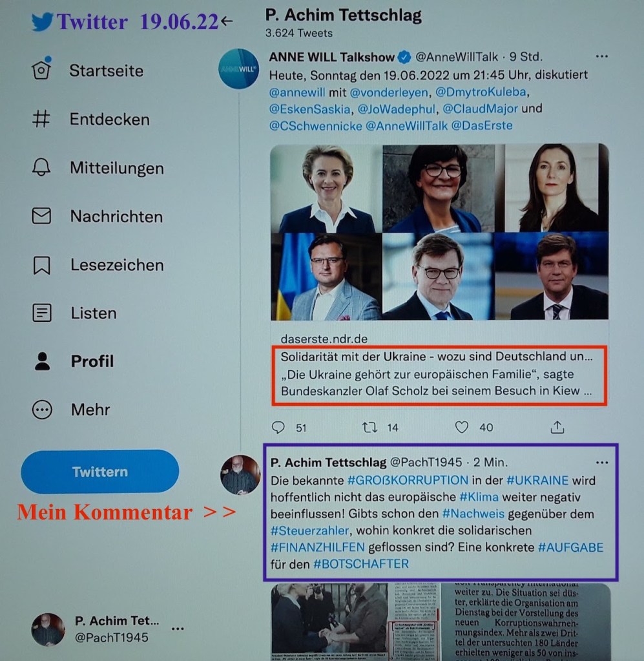Go back using the arrow beside the date
The height and width of the screenshot is (661, 644).
click(x=227, y=21)
